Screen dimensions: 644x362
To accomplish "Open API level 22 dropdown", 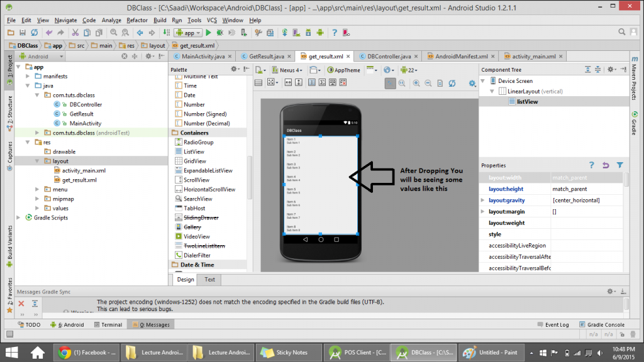I will (x=409, y=70).
